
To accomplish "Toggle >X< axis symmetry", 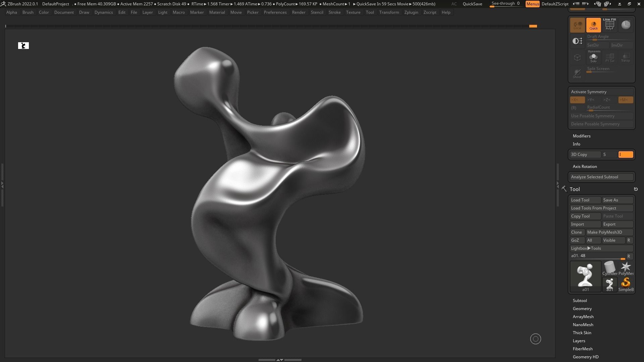I will click(577, 100).
